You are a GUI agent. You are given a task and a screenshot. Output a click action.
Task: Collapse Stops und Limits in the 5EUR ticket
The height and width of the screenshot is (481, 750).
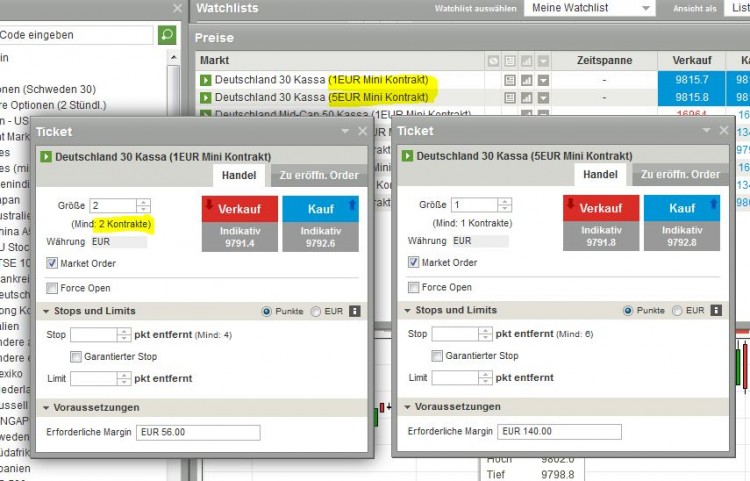408,310
